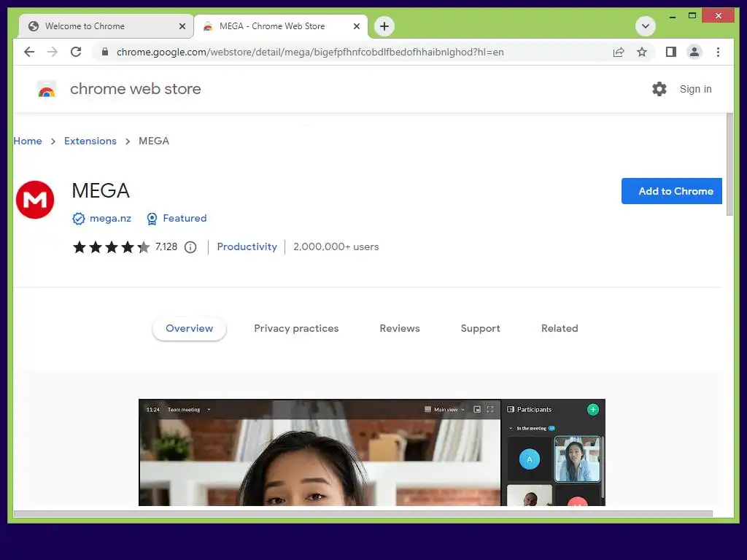This screenshot has height=560, width=747.
Task: Click the red MEGA extension logo
Action: point(35,200)
